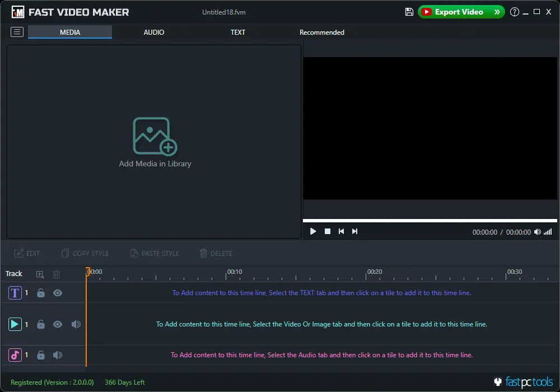Select the text track T icon
This screenshot has height=392, width=560.
click(15, 293)
